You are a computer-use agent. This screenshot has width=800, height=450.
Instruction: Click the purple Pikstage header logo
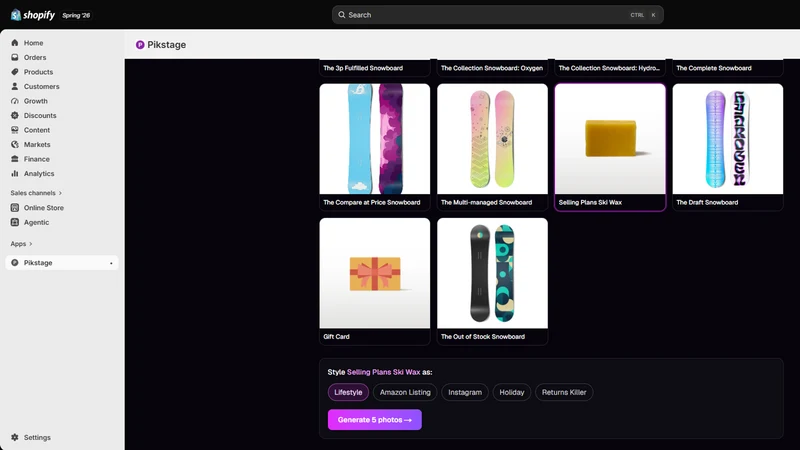pos(140,45)
